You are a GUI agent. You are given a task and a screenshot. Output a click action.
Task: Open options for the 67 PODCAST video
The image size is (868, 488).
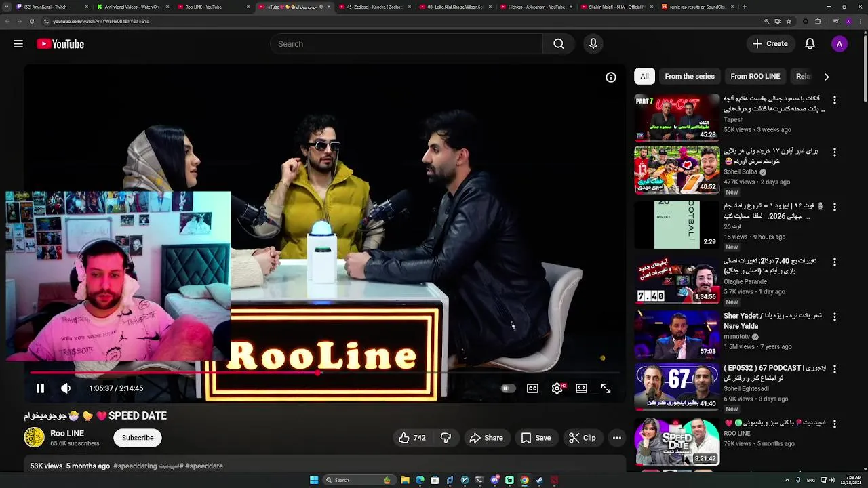point(835,369)
